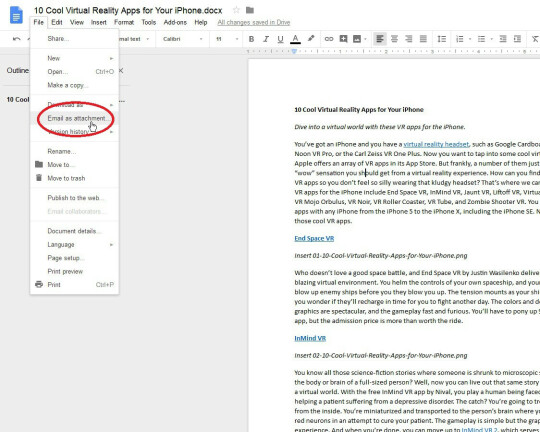The height and width of the screenshot is (432, 540).
Task: Clear formatting with the toolbar icon
Action: click(535, 39)
